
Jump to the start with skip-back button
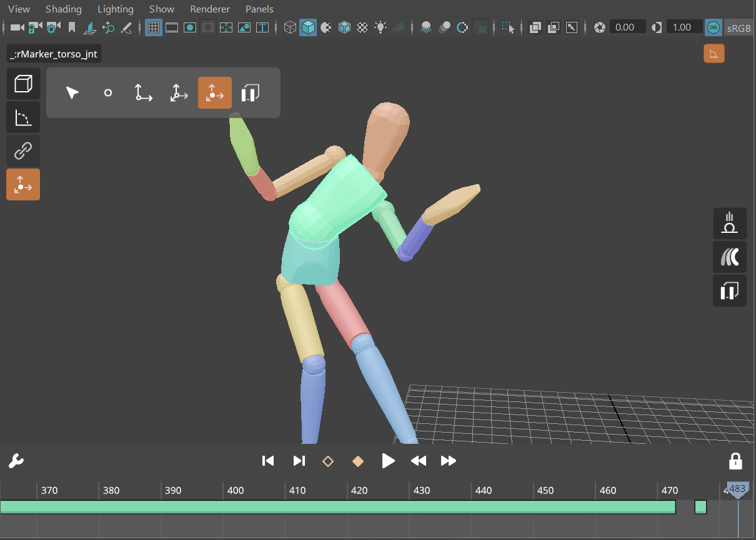[x=268, y=461]
